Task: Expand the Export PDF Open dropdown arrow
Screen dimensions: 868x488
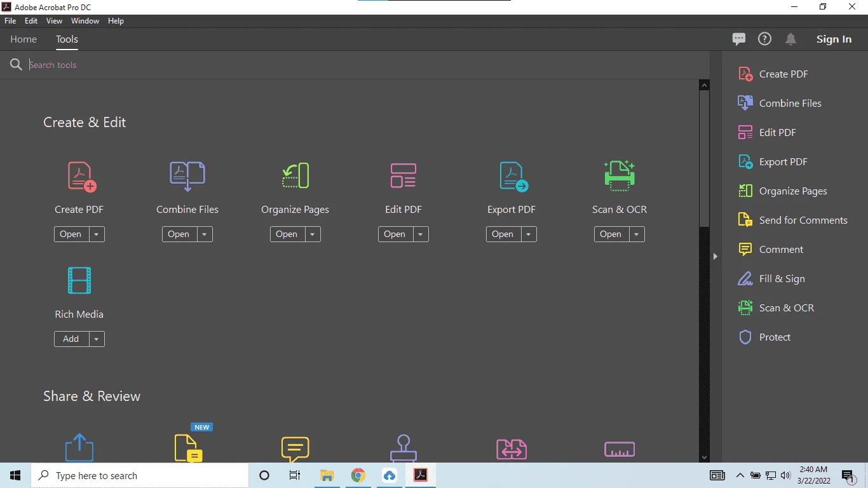Action: pos(529,234)
